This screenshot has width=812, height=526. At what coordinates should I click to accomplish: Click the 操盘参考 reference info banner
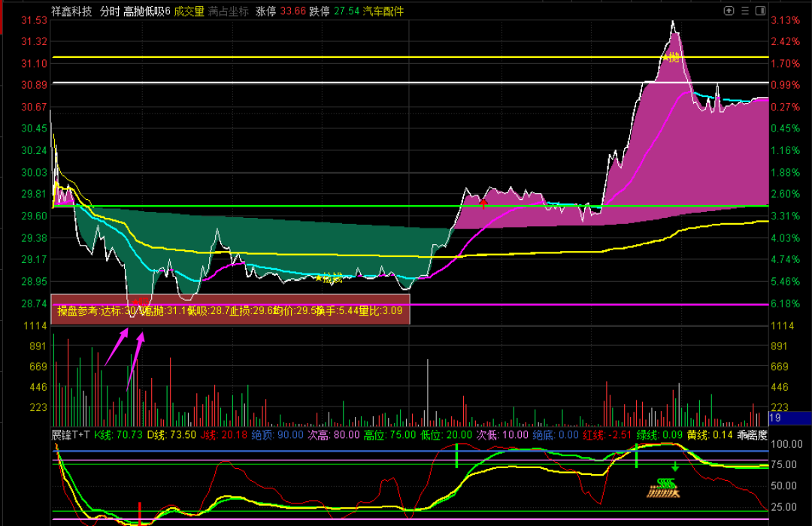click(231, 310)
